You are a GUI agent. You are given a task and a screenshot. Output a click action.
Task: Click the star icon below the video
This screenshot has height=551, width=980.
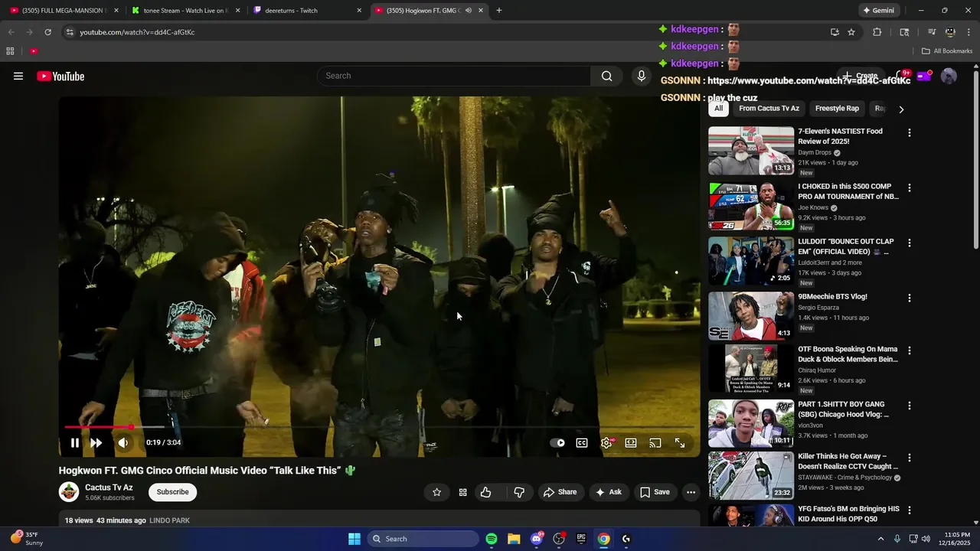pyautogui.click(x=437, y=492)
